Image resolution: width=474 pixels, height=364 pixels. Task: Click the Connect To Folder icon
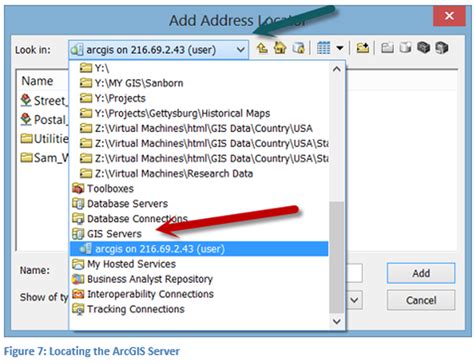[362, 49]
